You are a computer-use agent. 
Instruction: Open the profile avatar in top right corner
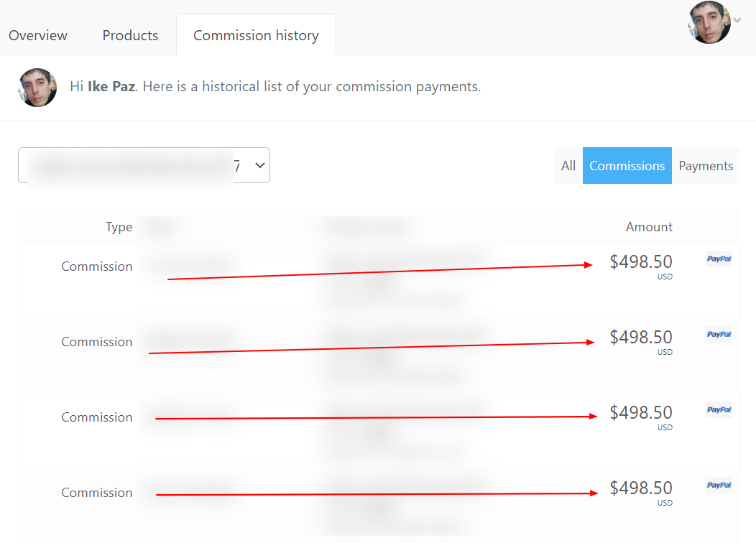(709, 22)
